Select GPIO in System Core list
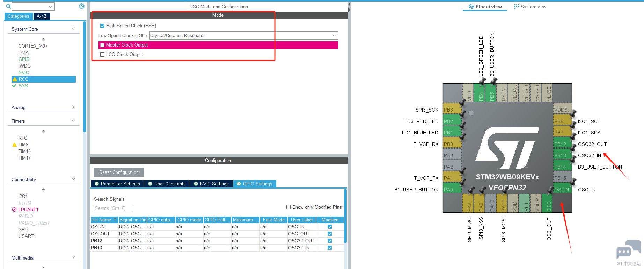The width and height of the screenshot is (644, 269). tap(24, 59)
